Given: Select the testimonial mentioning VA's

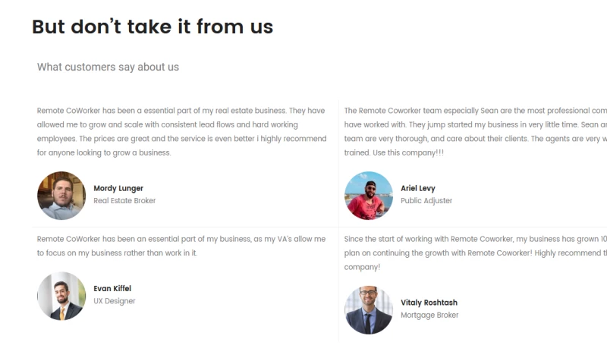Looking at the screenshot, I should coord(182,246).
